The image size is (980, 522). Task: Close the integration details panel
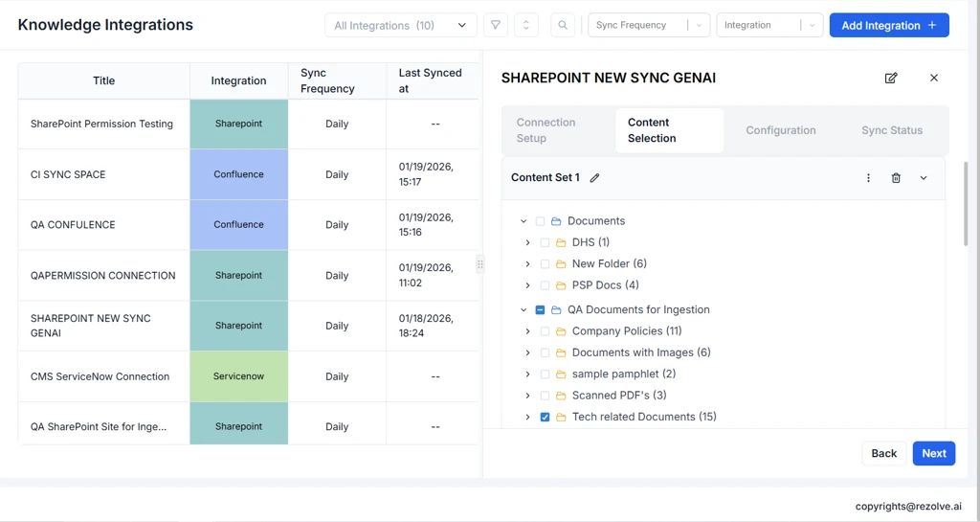point(934,78)
